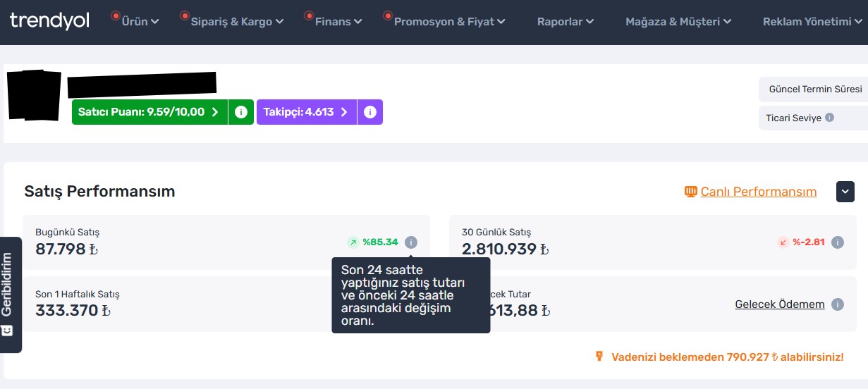This screenshot has width=868, height=389.
Task: Click the 30 Günlük Satış info icon
Action: (838, 242)
